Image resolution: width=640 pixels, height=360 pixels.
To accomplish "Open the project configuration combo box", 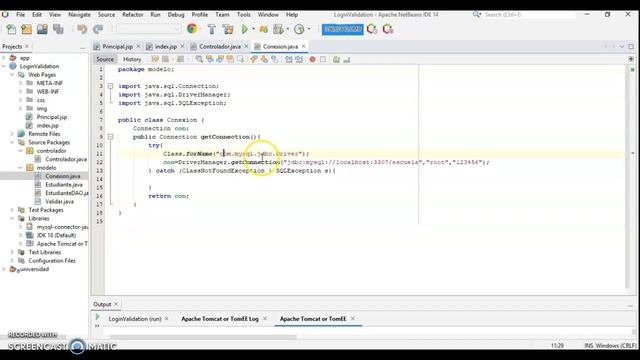I will point(148,29).
